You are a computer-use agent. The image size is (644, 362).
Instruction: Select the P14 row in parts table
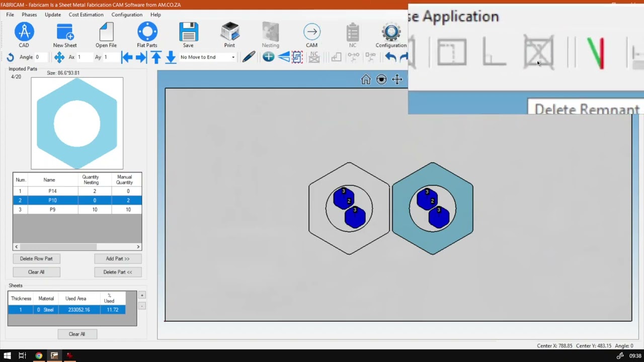(x=77, y=191)
